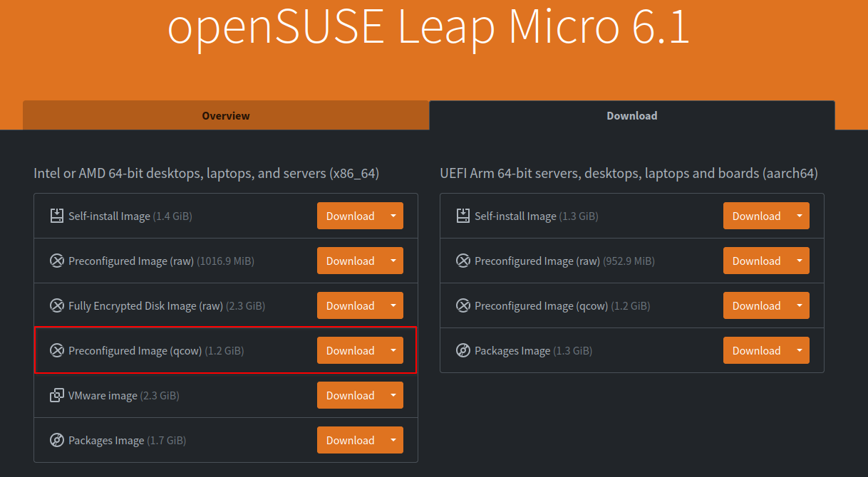Click the aarch64 Self-install Image (1.3 GiB) icon
The width and height of the screenshot is (868, 477).
(463, 216)
